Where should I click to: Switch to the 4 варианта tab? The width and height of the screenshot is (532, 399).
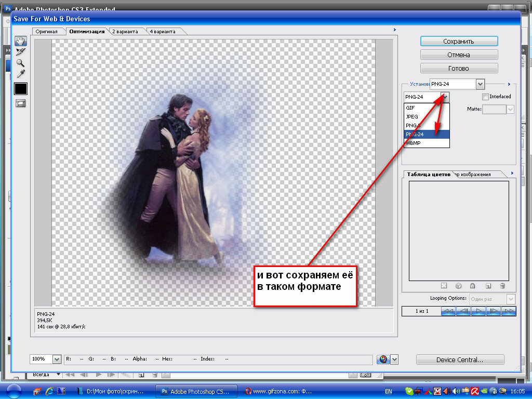163,32
